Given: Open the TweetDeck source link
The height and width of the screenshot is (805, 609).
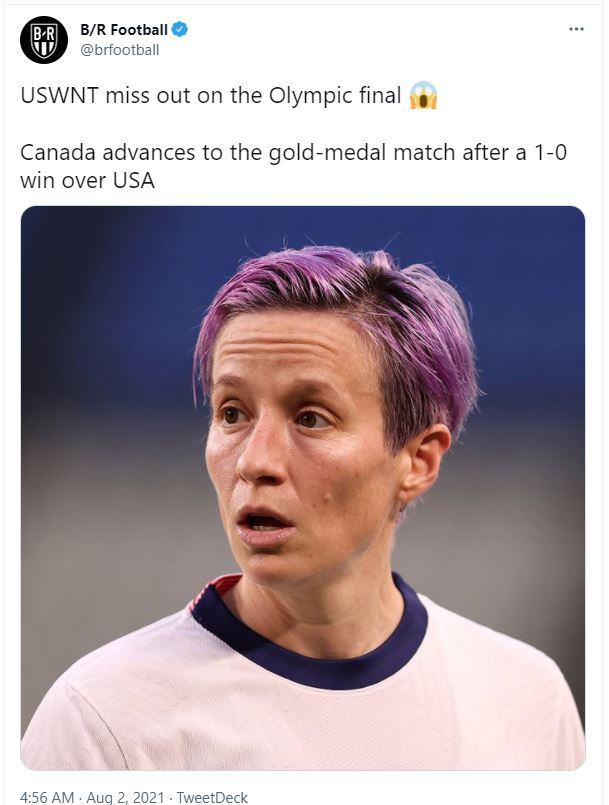Looking at the screenshot, I should click(x=212, y=797).
